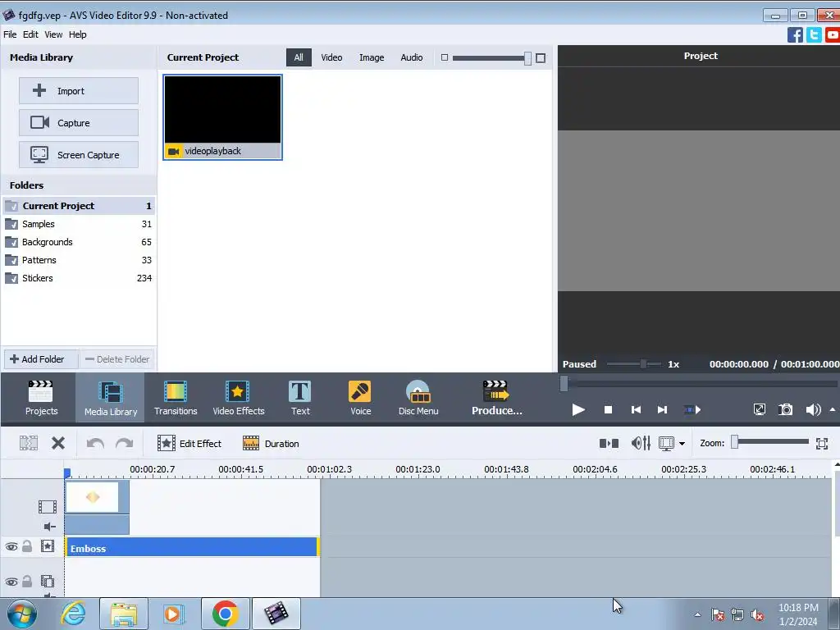Open Twitter link icon

click(x=814, y=34)
